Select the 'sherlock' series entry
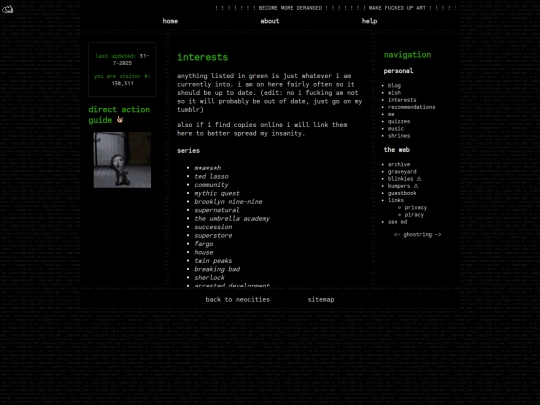The image size is (540, 405). [209, 278]
